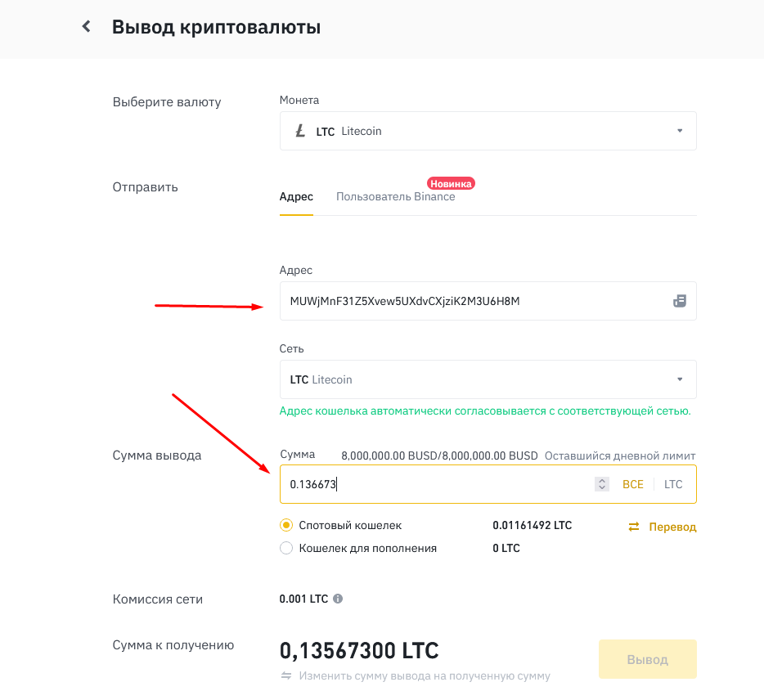Select Спотовый кошелек radio option

coord(286,525)
